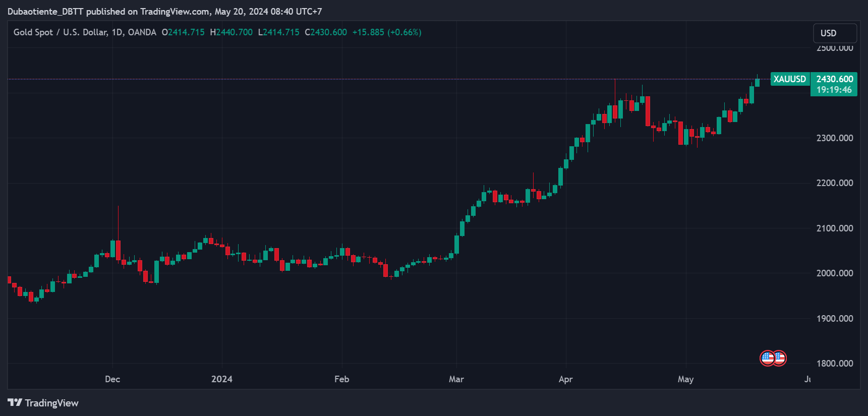Click the 1800.000 price axis label
This screenshot has height=416, width=868.
click(x=835, y=364)
